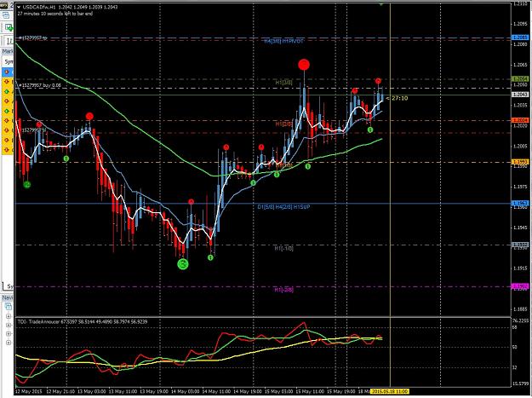532x398 pixels.
Task: Expand the third Navigator tree node
Action: click(x=9, y=334)
